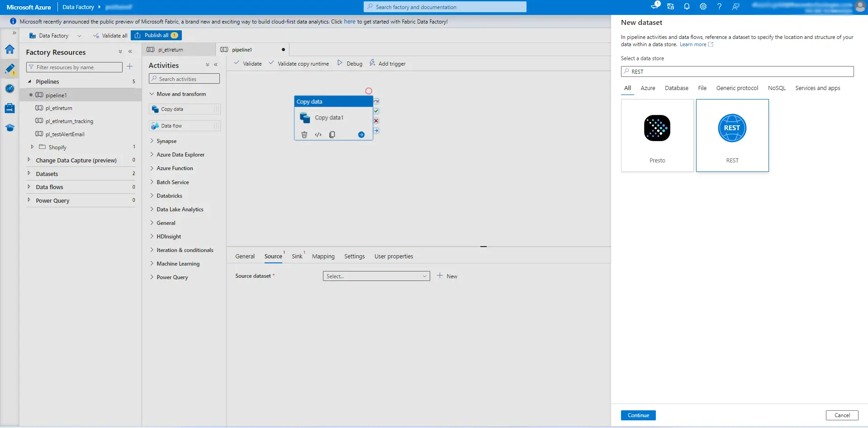
Task: Clone the Copy data1 activity
Action: 332,134
